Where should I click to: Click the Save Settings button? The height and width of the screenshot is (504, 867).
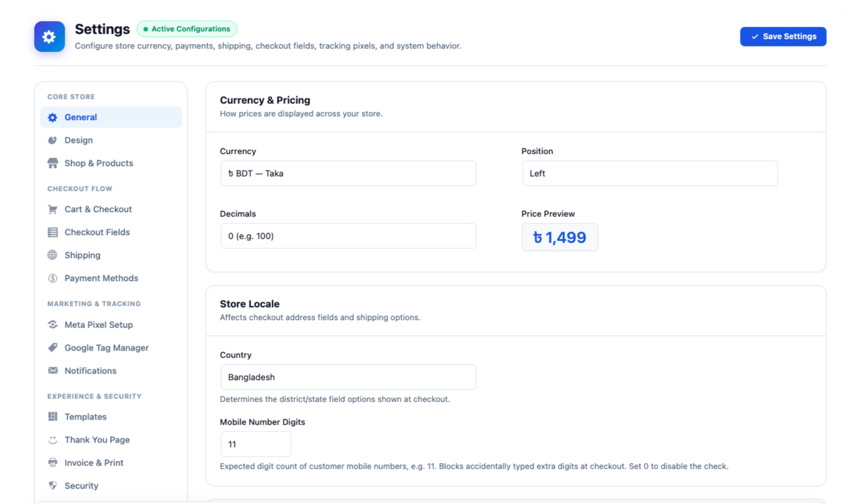tap(783, 36)
